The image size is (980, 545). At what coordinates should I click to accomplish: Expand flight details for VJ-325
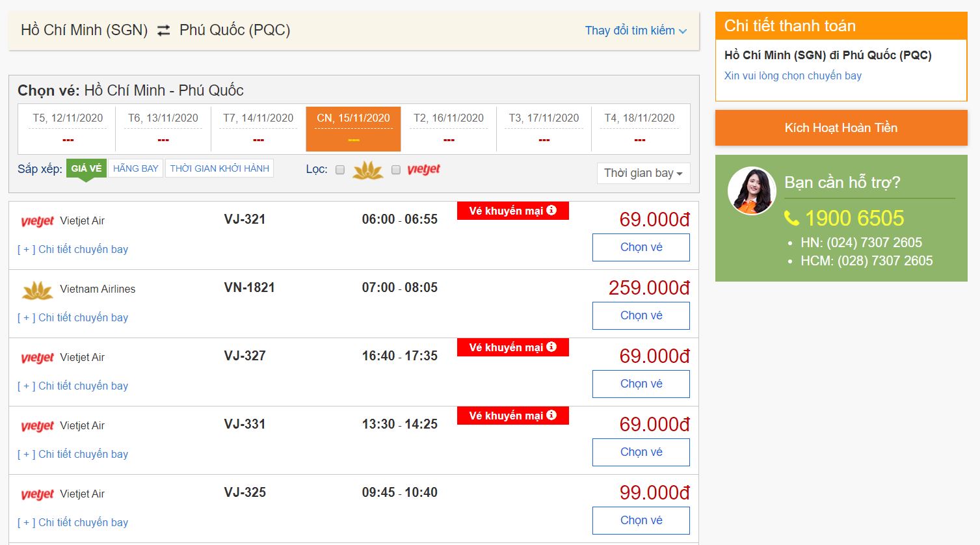pyautogui.click(x=73, y=522)
